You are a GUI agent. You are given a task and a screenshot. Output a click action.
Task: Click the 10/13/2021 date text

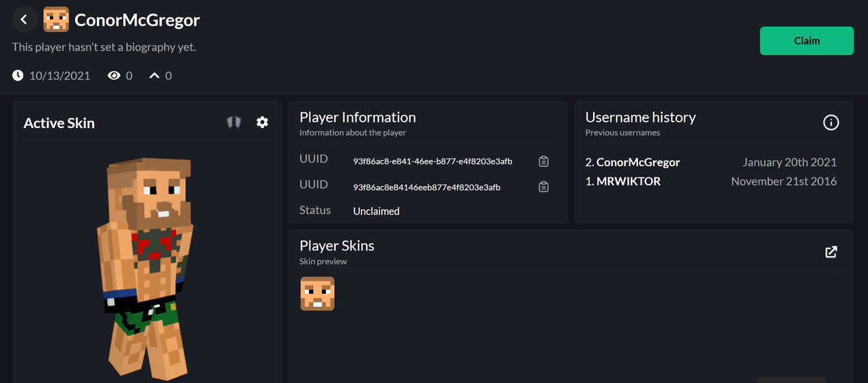point(60,75)
